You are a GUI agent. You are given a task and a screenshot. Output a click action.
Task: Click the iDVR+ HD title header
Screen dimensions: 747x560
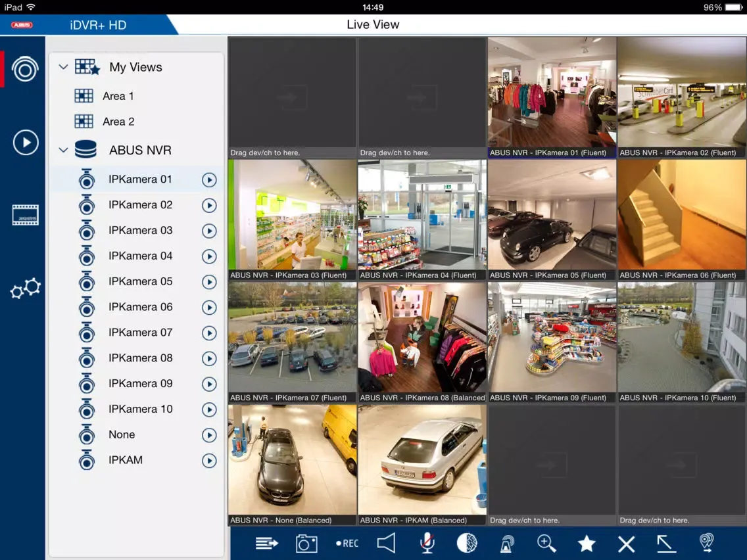(x=98, y=25)
